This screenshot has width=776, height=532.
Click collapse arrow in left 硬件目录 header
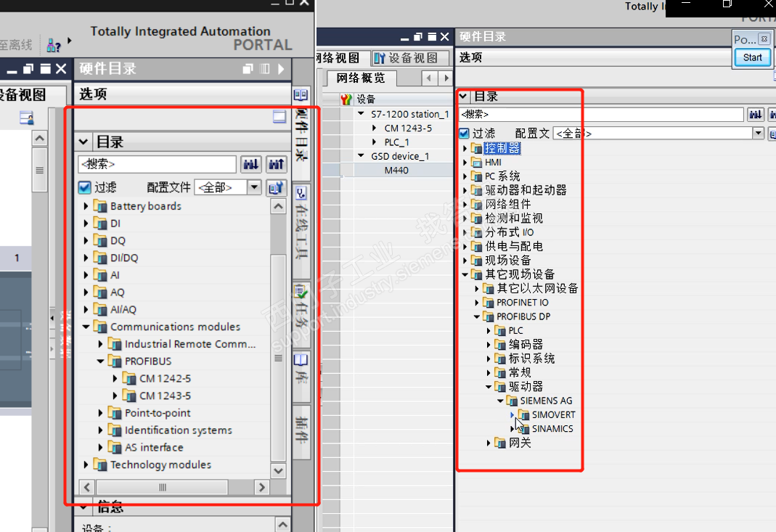[281, 69]
